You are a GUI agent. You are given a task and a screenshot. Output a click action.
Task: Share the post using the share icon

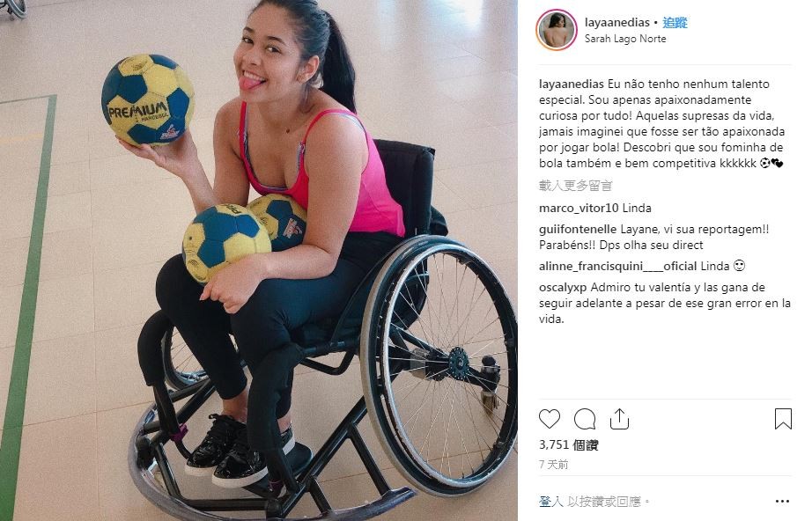click(x=619, y=419)
